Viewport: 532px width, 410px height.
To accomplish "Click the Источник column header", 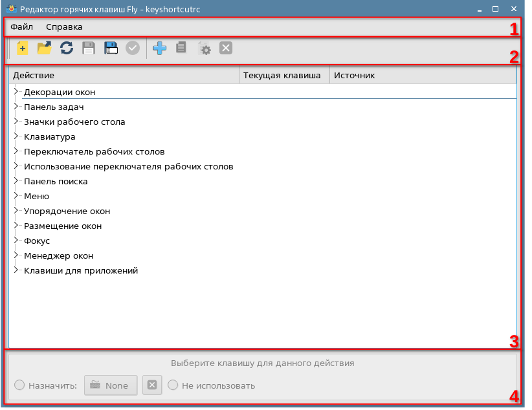I will click(x=423, y=75).
